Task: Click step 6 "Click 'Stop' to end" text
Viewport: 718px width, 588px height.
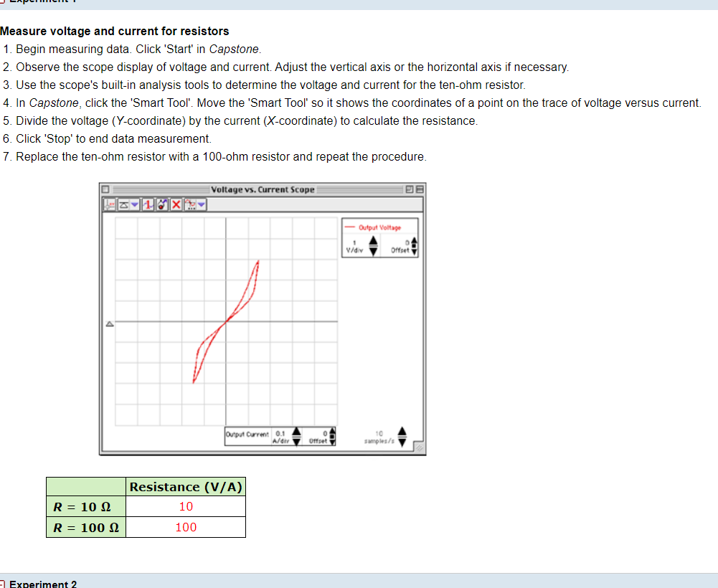Action: 113,138
